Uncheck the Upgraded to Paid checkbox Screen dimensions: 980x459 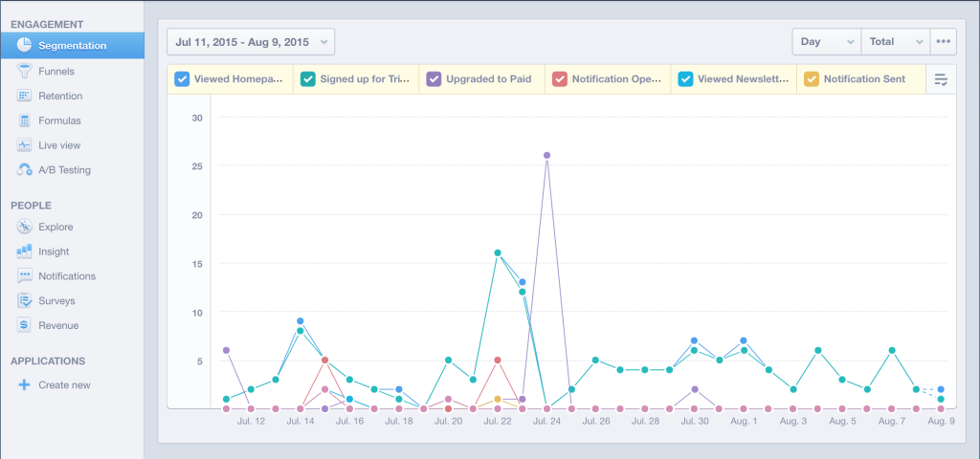(434, 79)
